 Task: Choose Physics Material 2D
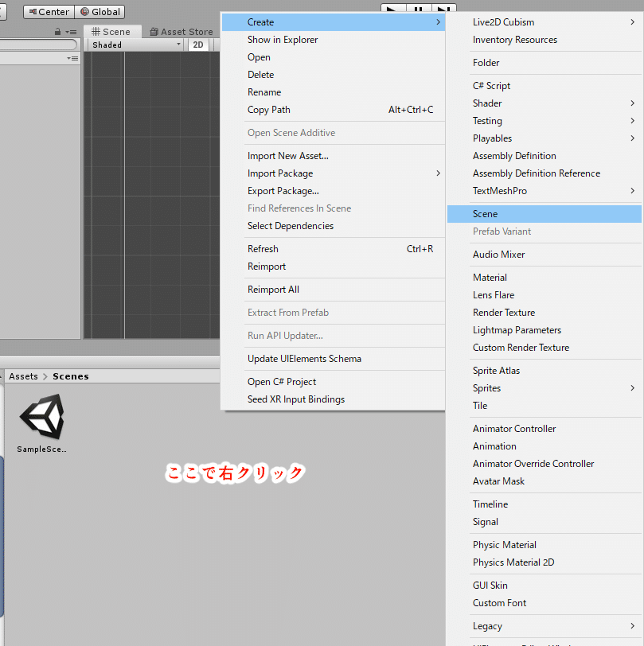click(544, 562)
